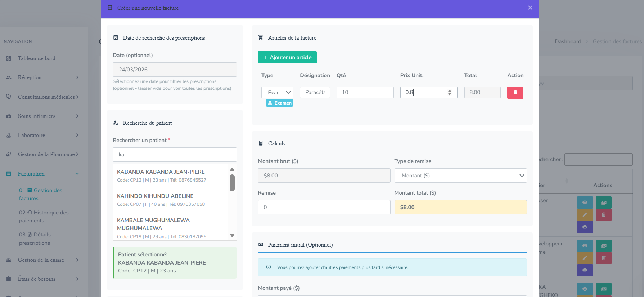
Task: Open the Type de remise dropdown
Action: pos(460,176)
